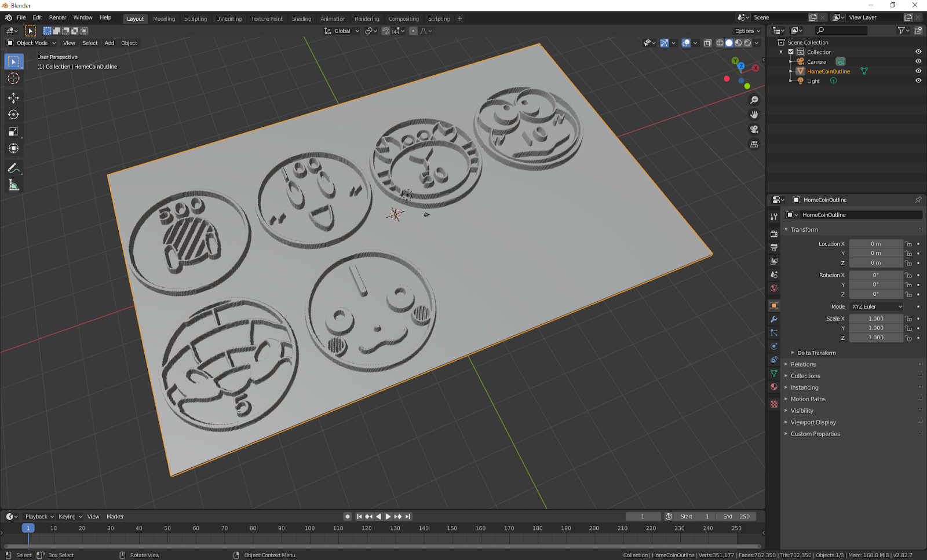
Task: Open the Object Data mesh tab
Action: [773, 374]
